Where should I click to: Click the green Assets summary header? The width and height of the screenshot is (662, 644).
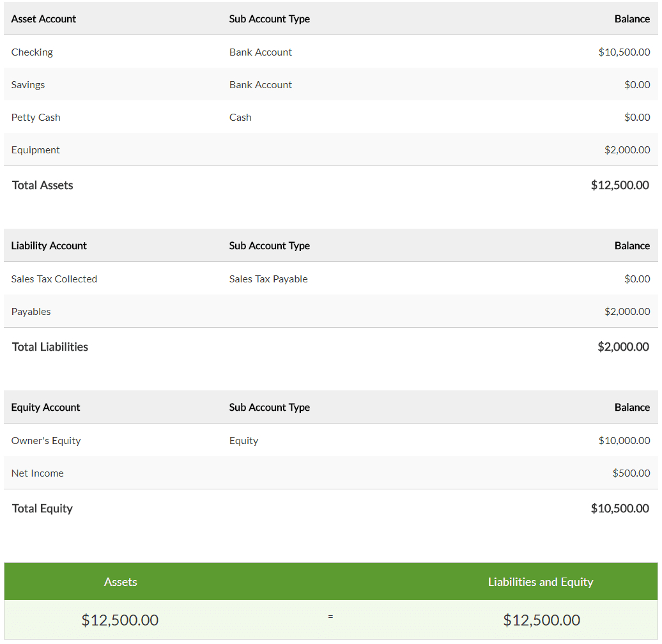[121, 582]
